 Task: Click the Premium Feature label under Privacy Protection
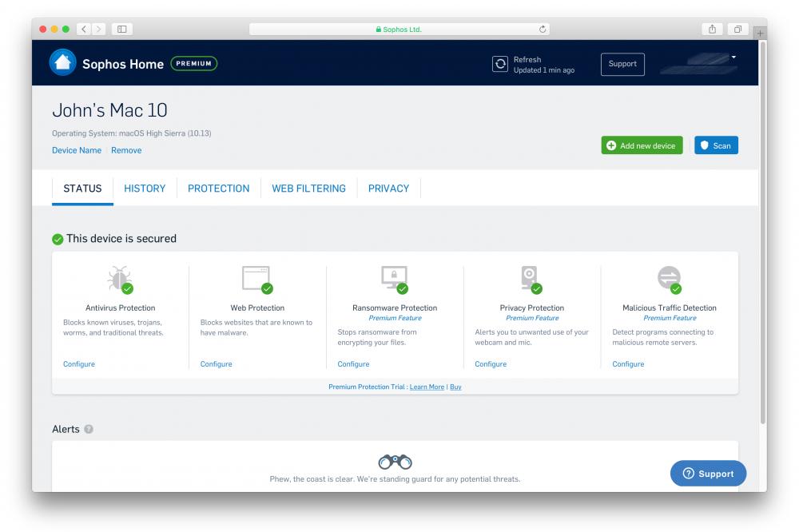pos(532,318)
